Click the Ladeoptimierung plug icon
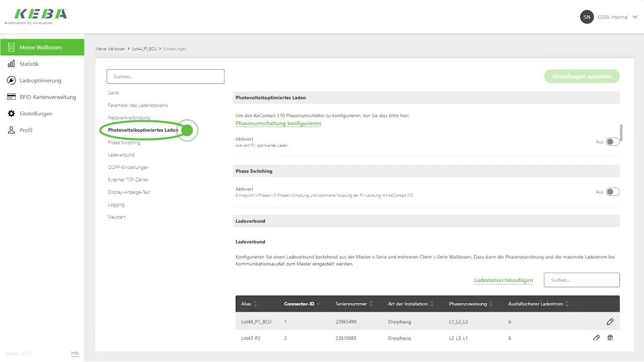This screenshot has width=644, height=362. click(11, 80)
